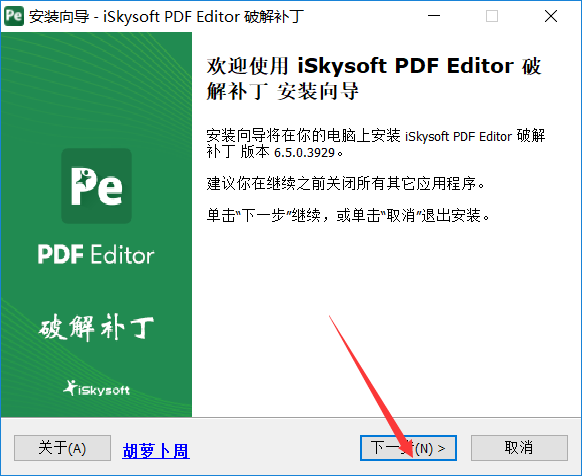The image size is (582, 476).
Task: Click the PDF Editor label on the green panel
Action: (96, 255)
